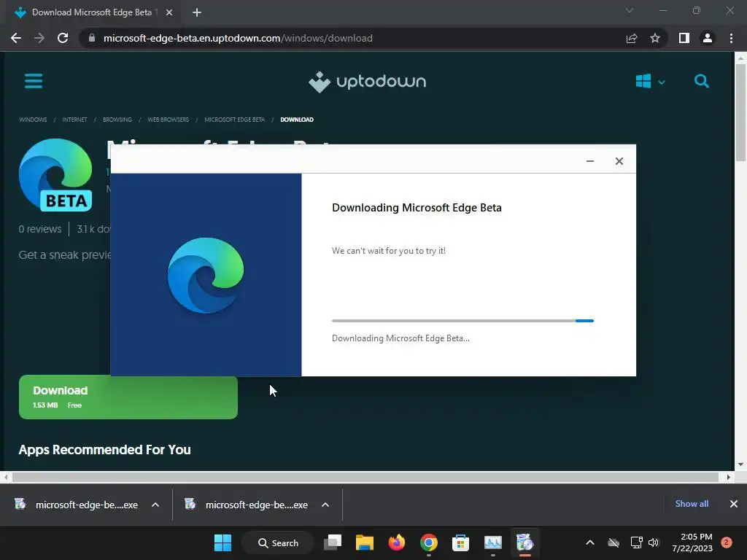747x560 pixels.
Task: Click the volume speaker icon
Action: (x=654, y=542)
